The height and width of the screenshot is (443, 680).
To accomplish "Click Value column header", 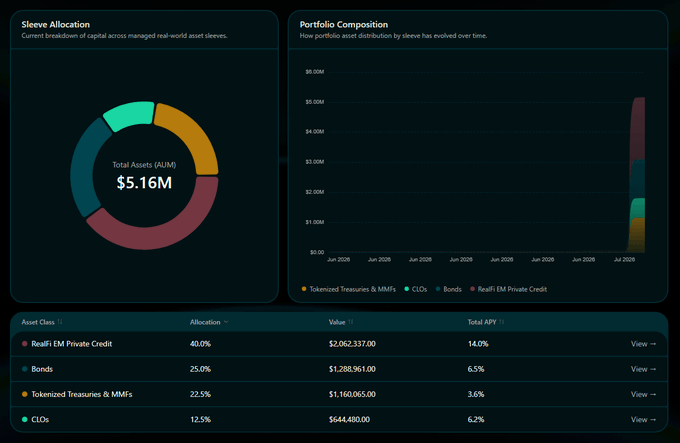I will tap(337, 322).
